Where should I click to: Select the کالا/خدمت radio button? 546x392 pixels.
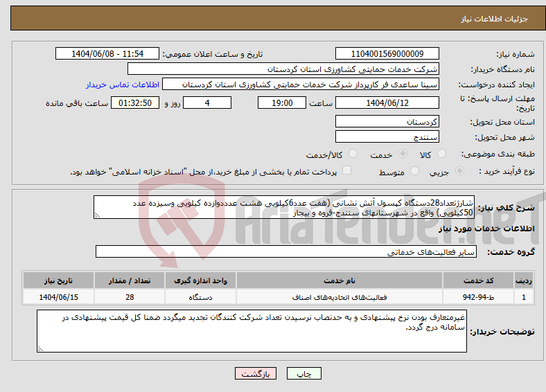point(353,154)
